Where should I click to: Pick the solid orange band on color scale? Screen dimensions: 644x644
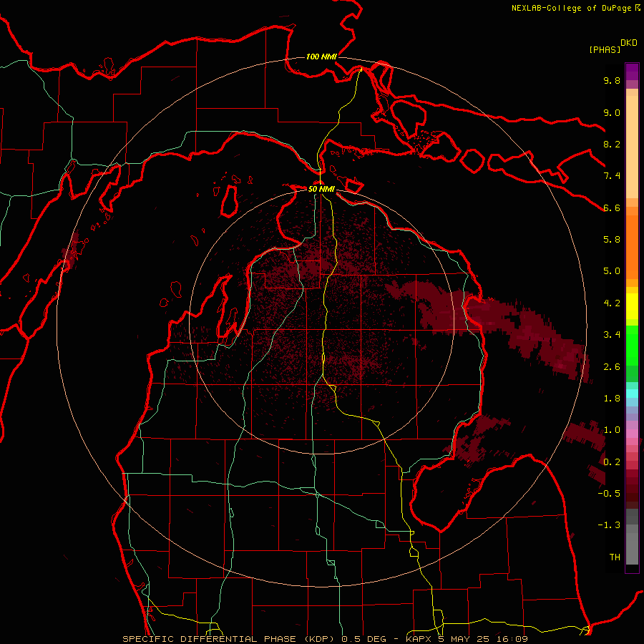632,248
